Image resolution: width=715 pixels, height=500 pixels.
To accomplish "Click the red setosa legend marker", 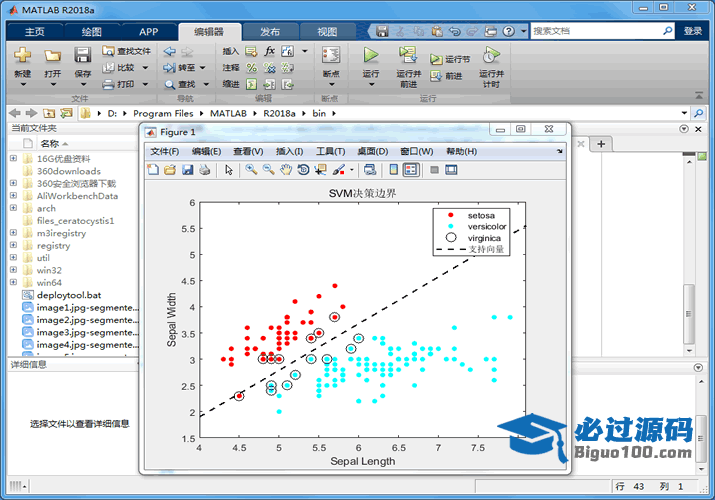I will click(451, 215).
